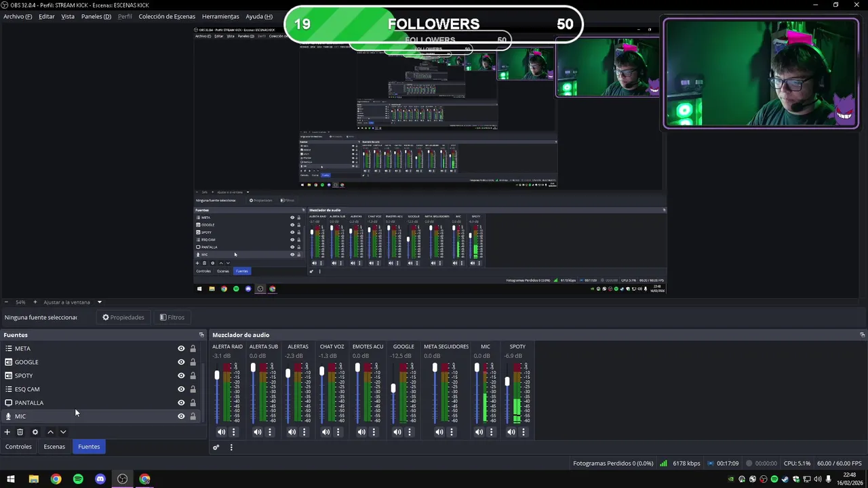Mute the ALERTAS audio channel
This screenshot has height=488, width=868.
292,432
